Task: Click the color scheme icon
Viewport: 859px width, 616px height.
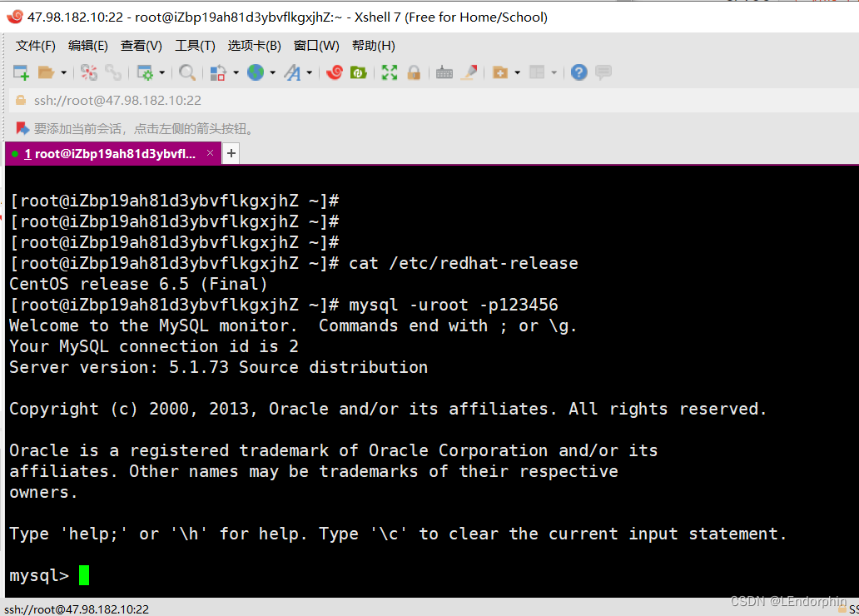Action: [218, 72]
